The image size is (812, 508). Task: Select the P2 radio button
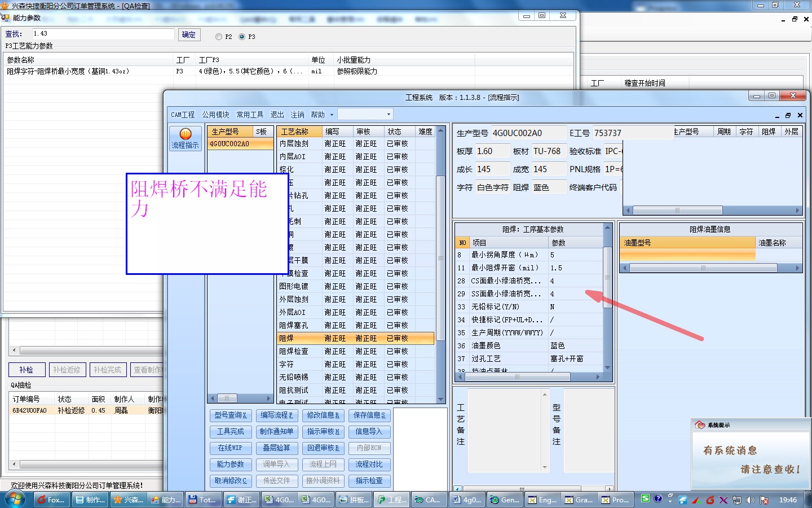click(x=219, y=37)
